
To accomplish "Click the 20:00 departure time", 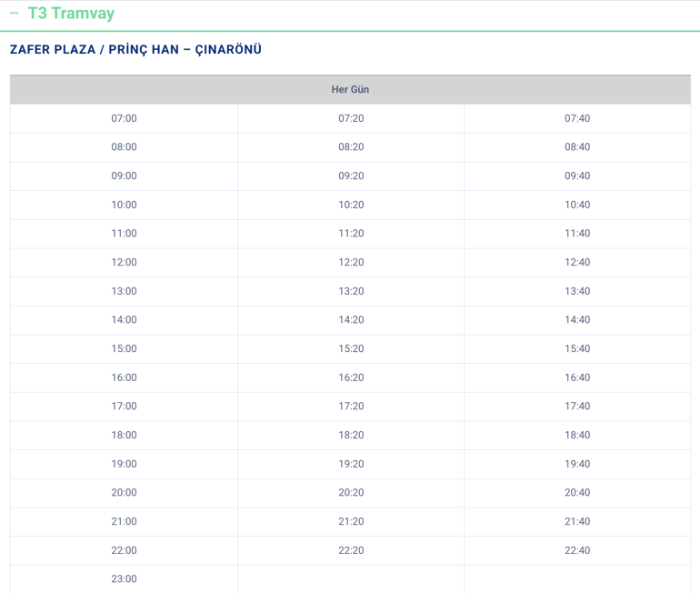I will tap(125, 493).
